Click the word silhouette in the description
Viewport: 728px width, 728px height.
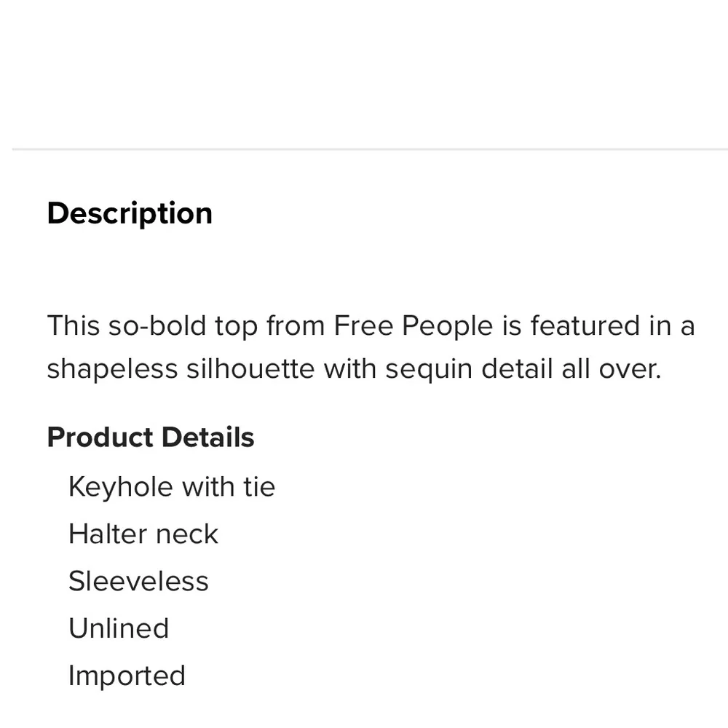coord(250,368)
